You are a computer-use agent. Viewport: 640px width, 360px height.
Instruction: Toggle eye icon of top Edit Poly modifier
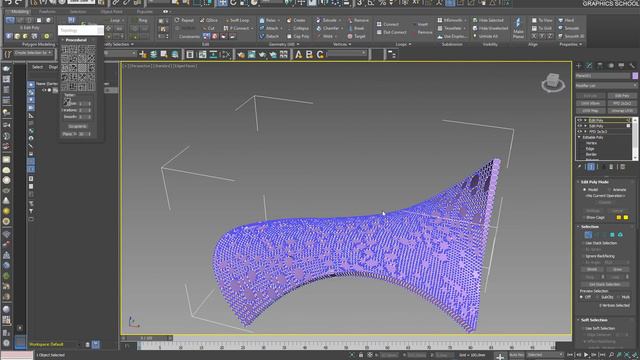[x=580, y=120]
